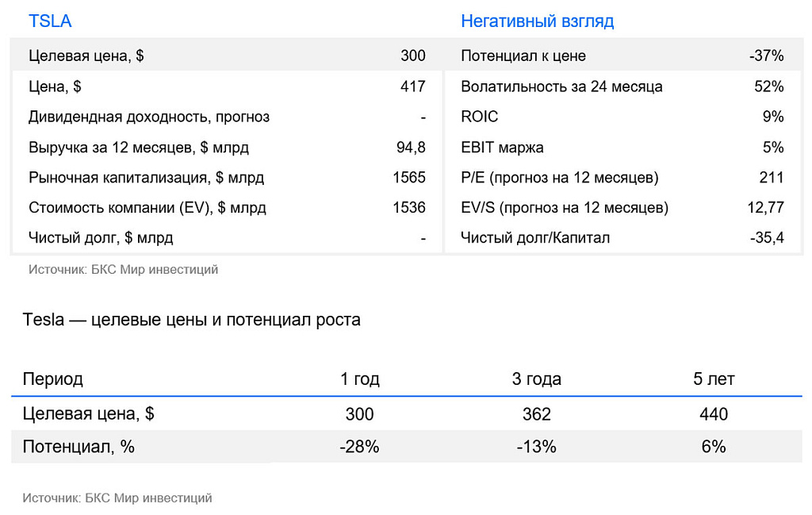Click the P/E forecast value 211
Screen dimensions: 812x515
pos(771,178)
